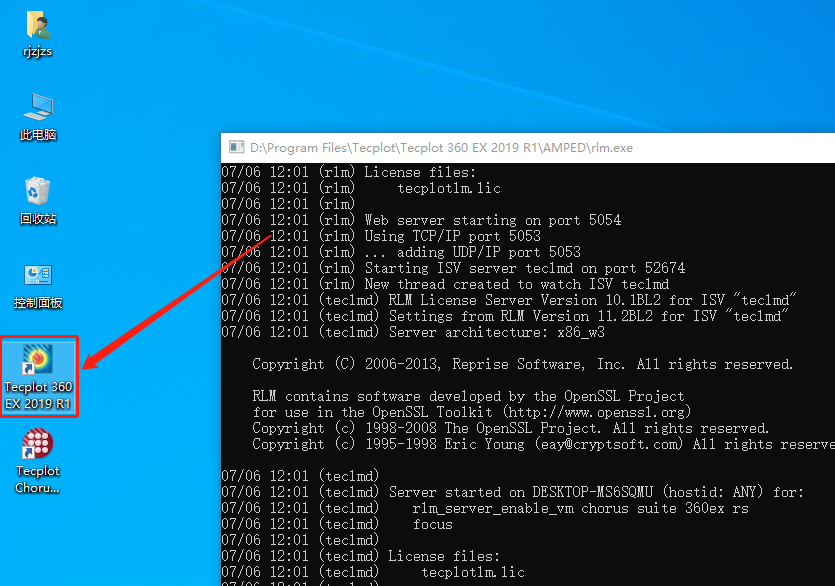The width and height of the screenshot is (835, 586).
Task: Click the 'Settings from RLM Version 11.2BL2' line
Action: click(x=505, y=316)
